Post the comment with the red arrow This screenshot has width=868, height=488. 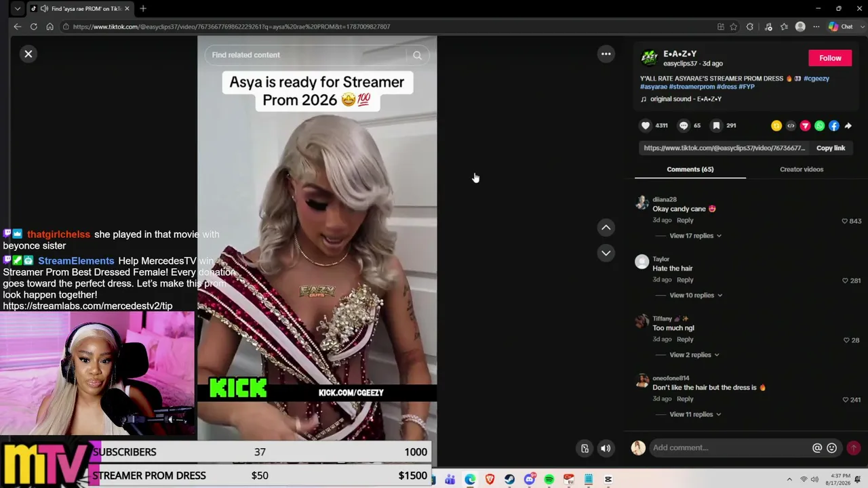[854, 448]
